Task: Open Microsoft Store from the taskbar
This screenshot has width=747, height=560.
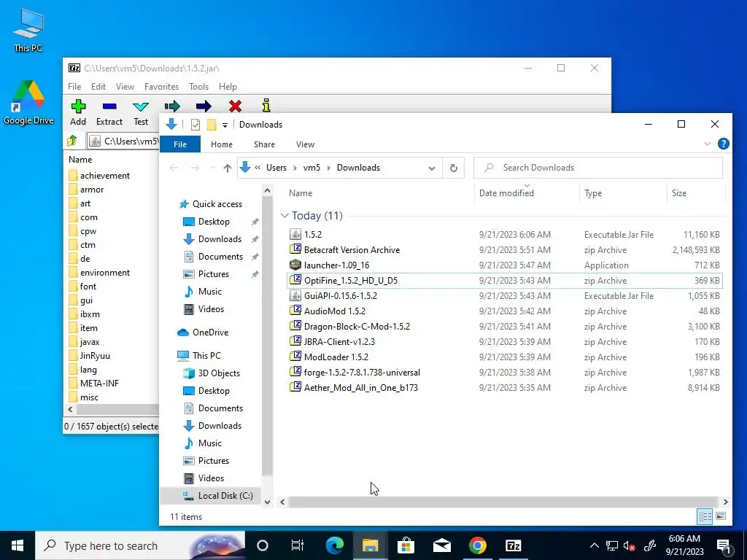Action: pyautogui.click(x=406, y=545)
